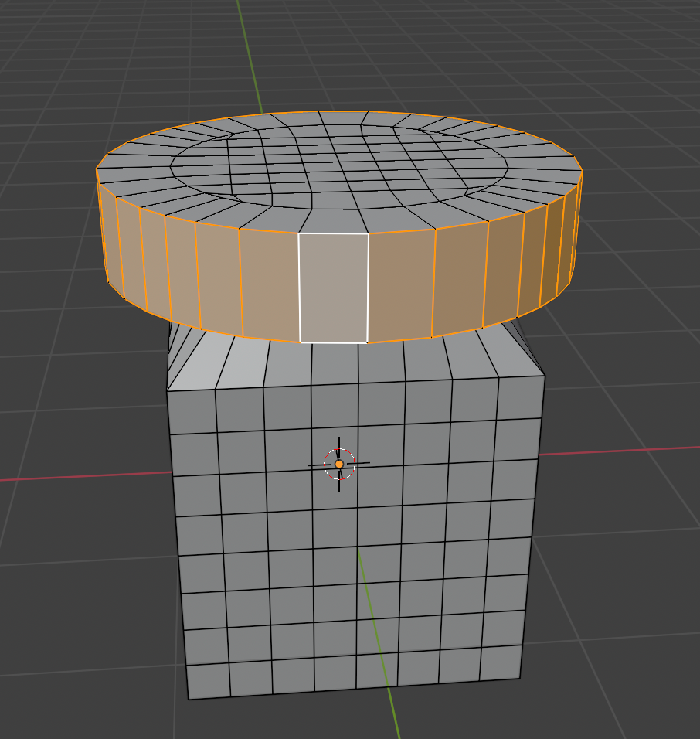Screen dimensions: 700x739
Task: Click the top-right quad of the cube's front face
Action: tap(521, 397)
